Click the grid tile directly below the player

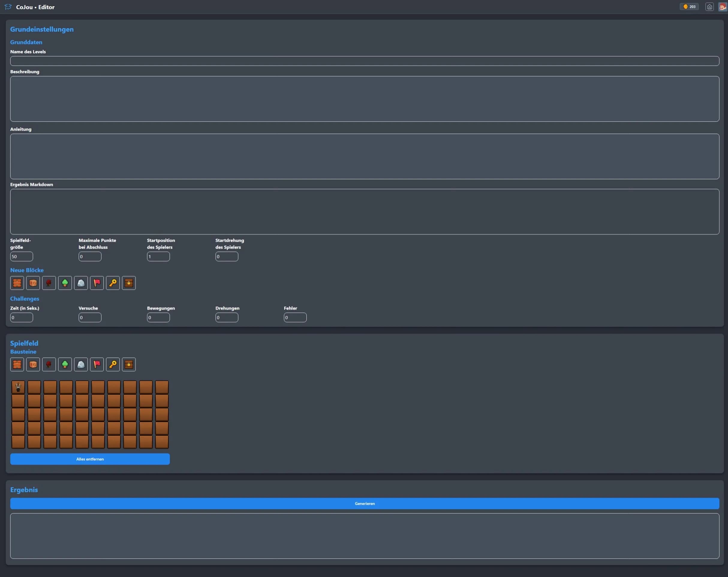[18, 401]
